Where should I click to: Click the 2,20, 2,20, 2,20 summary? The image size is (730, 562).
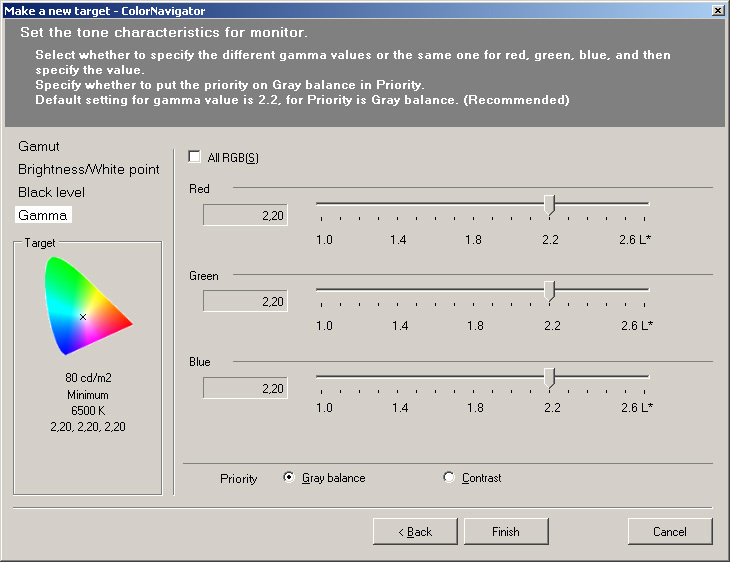(88, 427)
